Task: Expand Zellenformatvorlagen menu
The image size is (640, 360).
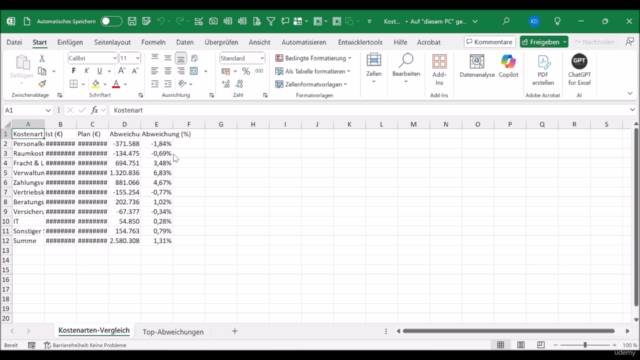Action: click(311, 84)
